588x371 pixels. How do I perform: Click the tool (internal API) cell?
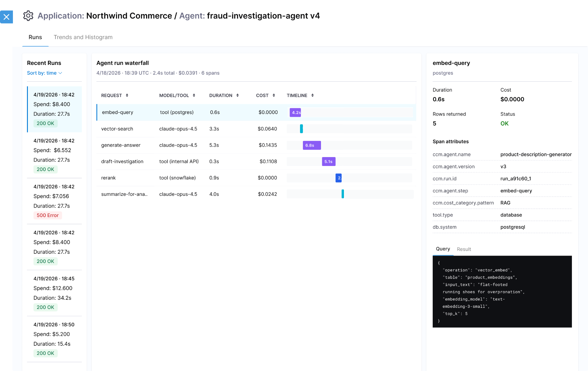click(x=179, y=161)
